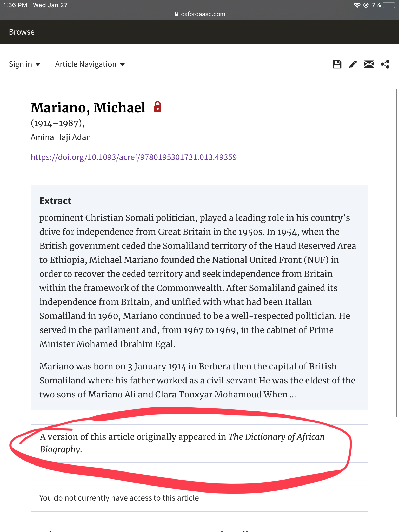Screen dimensions: 399x532
Task: Click the red lock icon beside title
Action: [158, 107]
